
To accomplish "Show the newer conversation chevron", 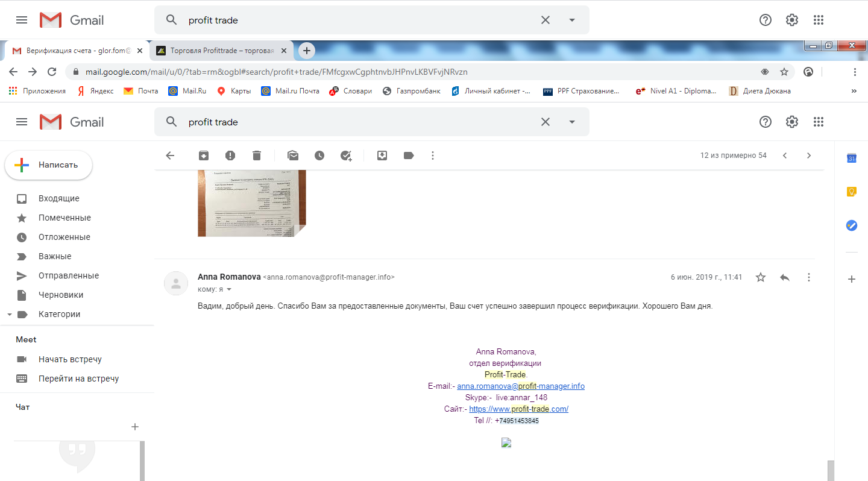I will (785, 156).
